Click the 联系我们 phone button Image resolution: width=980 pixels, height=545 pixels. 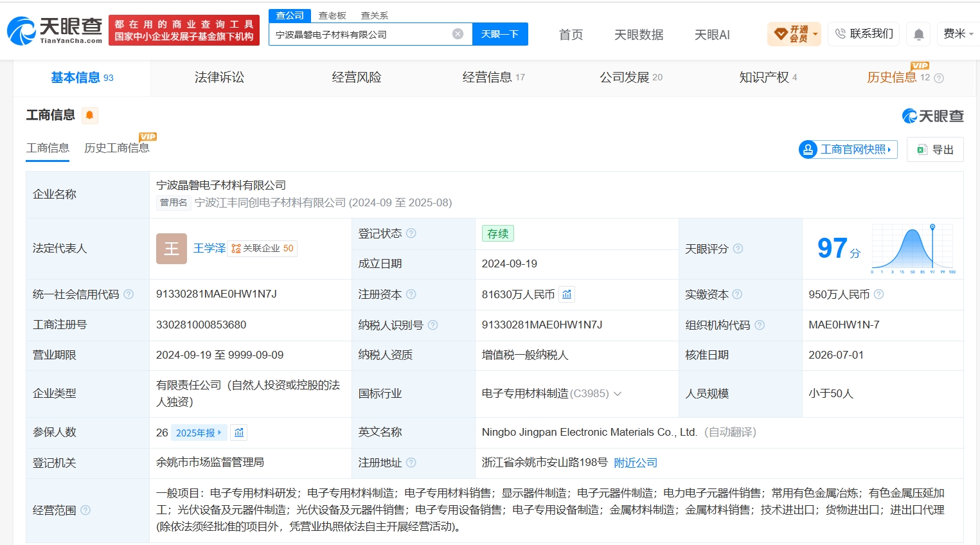[x=864, y=34]
